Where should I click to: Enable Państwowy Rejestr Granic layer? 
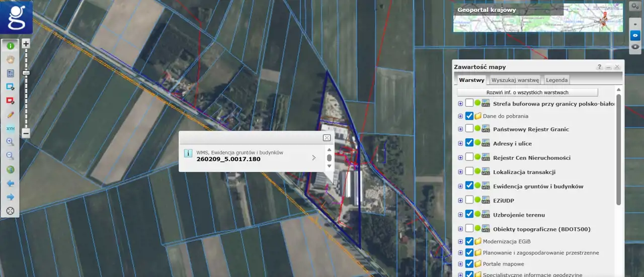pyautogui.click(x=469, y=129)
